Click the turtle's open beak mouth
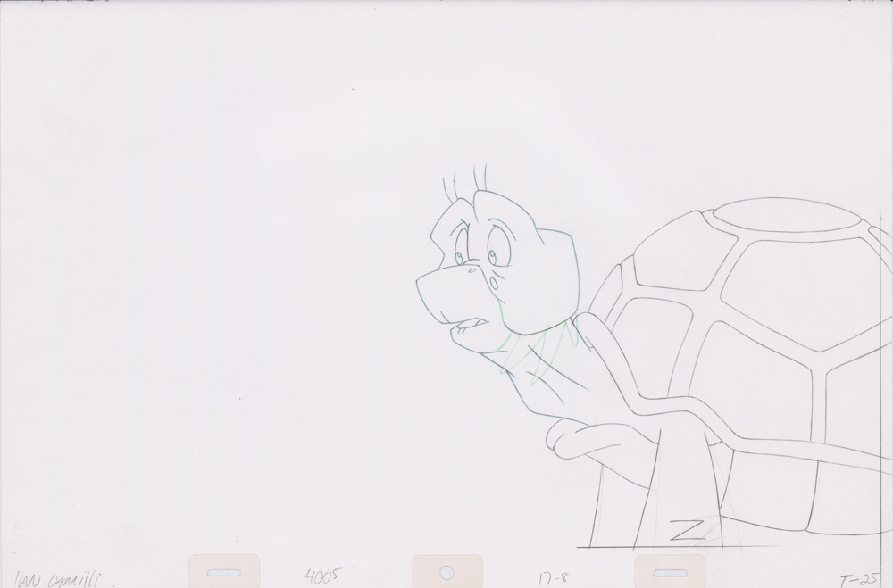Viewport: 893px width, 588px height. pyautogui.click(x=469, y=326)
